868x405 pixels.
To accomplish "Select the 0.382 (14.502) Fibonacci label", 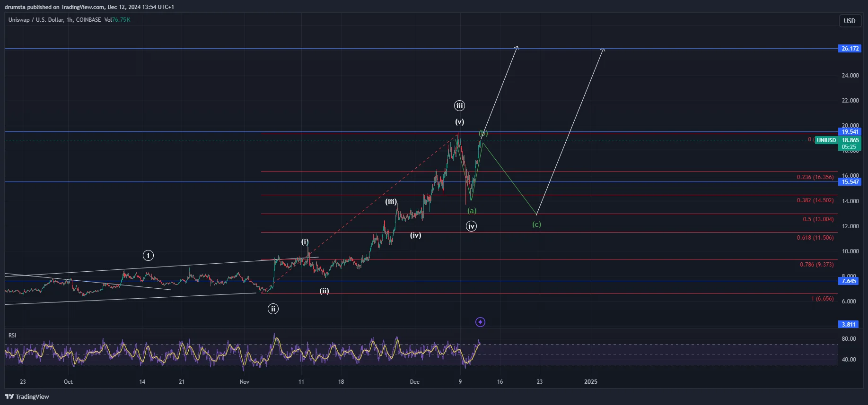I will (x=815, y=200).
